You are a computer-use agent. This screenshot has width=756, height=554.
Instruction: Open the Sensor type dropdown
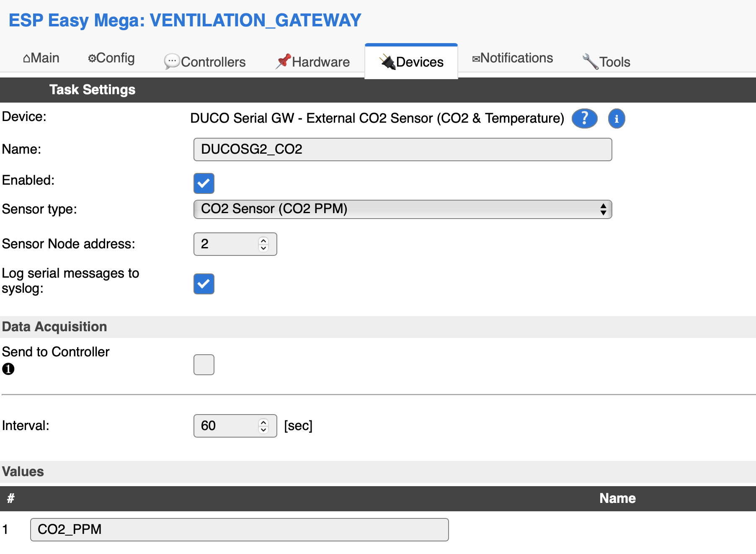(403, 209)
